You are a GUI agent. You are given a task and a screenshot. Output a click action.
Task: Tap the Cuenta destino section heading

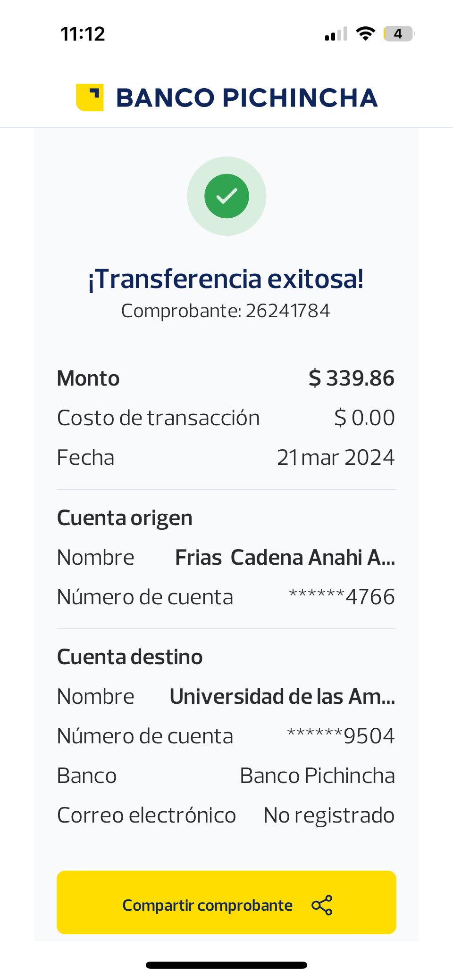click(x=130, y=657)
